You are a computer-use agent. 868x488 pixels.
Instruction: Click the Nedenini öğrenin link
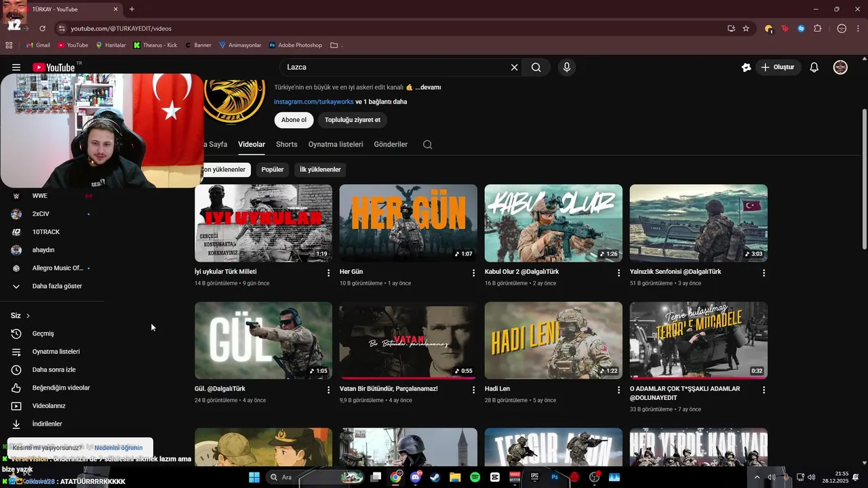pyautogui.click(x=119, y=448)
